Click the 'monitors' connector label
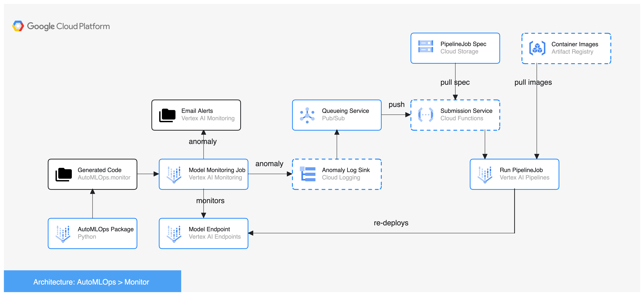 coord(210,201)
